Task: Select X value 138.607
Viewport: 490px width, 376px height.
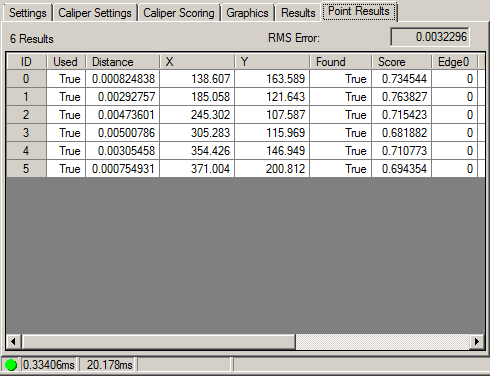Action: [197, 79]
